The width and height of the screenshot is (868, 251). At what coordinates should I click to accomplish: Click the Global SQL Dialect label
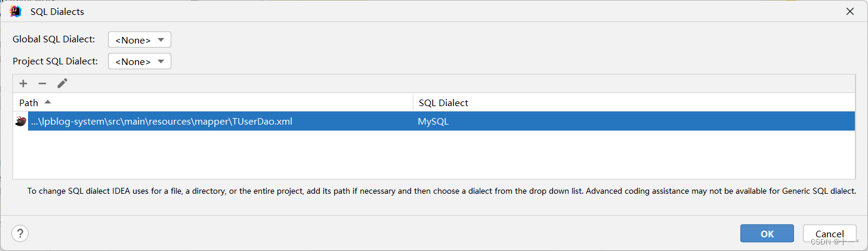pos(54,39)
